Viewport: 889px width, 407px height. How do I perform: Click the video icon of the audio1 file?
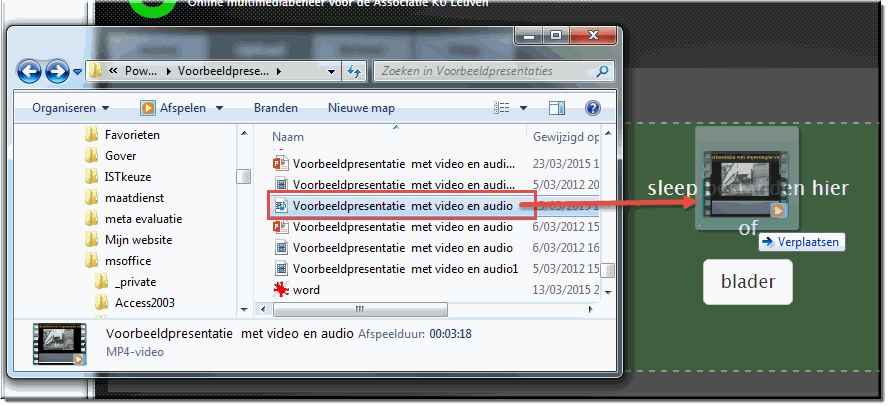tap(281, 269)
